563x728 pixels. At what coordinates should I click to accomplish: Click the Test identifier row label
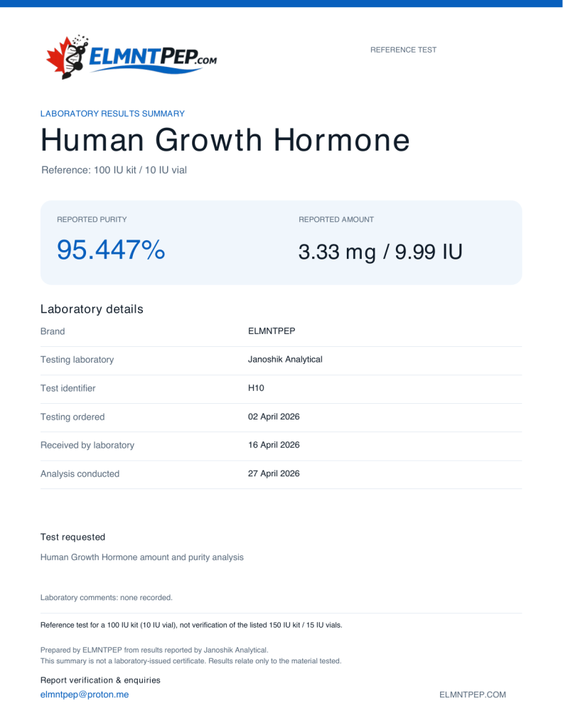click(x=68, y=388)
